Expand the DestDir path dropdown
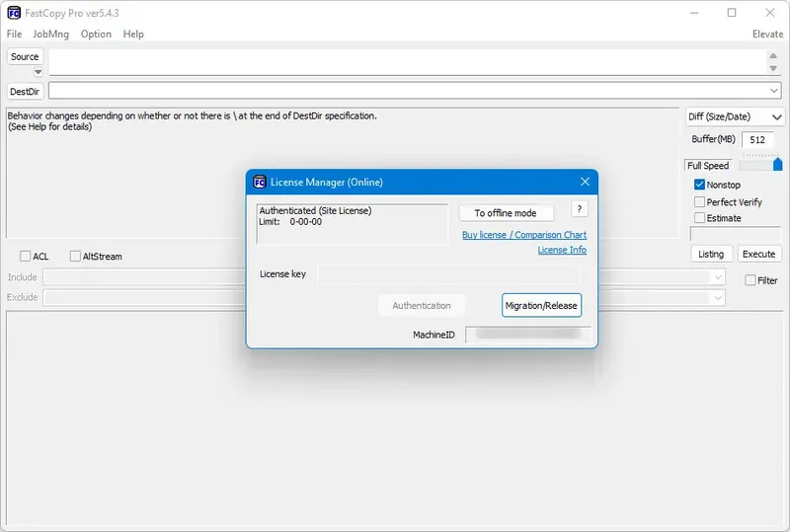790x532 pixels. tap(774, 91)
